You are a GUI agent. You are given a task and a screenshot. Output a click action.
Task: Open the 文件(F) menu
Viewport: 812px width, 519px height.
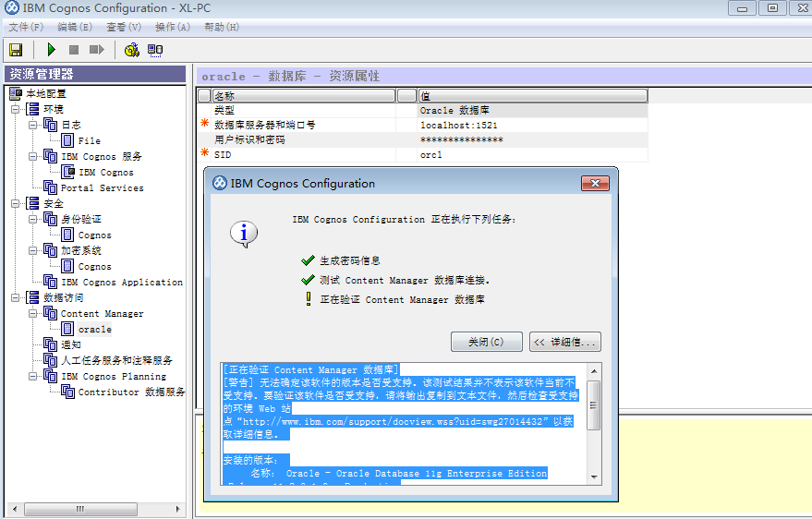click(x=26, y=27)
